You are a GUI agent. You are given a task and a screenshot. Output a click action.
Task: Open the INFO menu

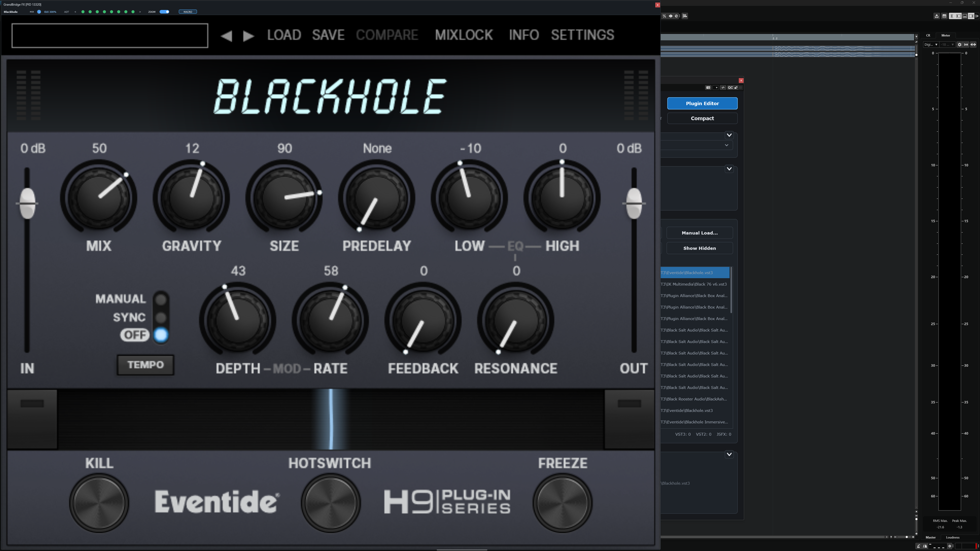coord(524,35)
